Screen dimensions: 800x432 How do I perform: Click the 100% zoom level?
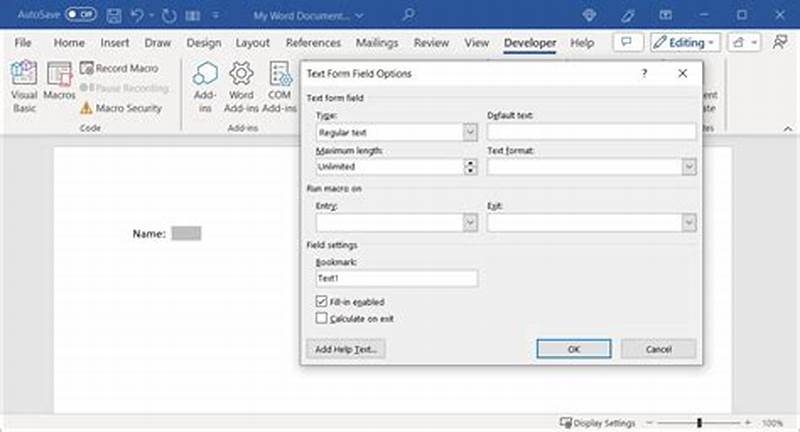tap(772, 423)
